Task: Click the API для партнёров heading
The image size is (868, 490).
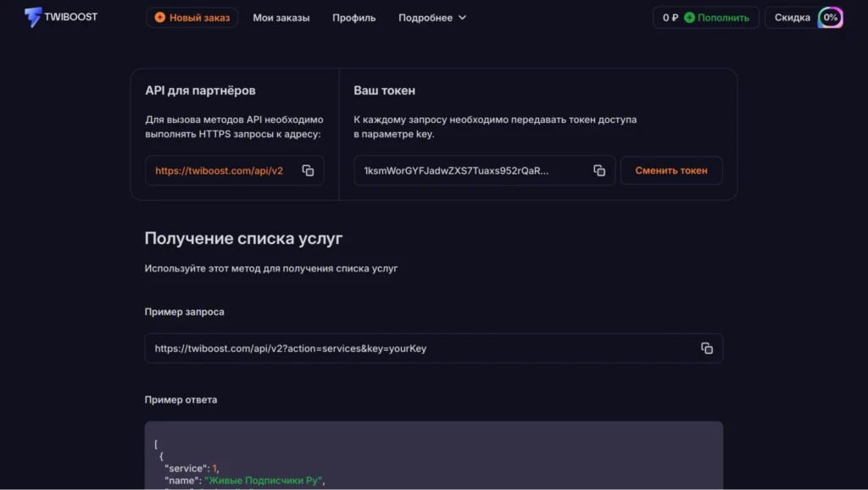Action: pyautogui.click(x=200, y=90)
